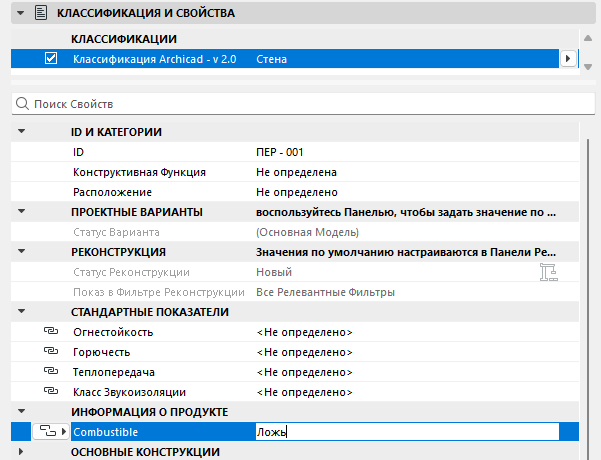Collapse the Стандартные Показатели group
601x460 pixels.
click(x=21, y=311)
